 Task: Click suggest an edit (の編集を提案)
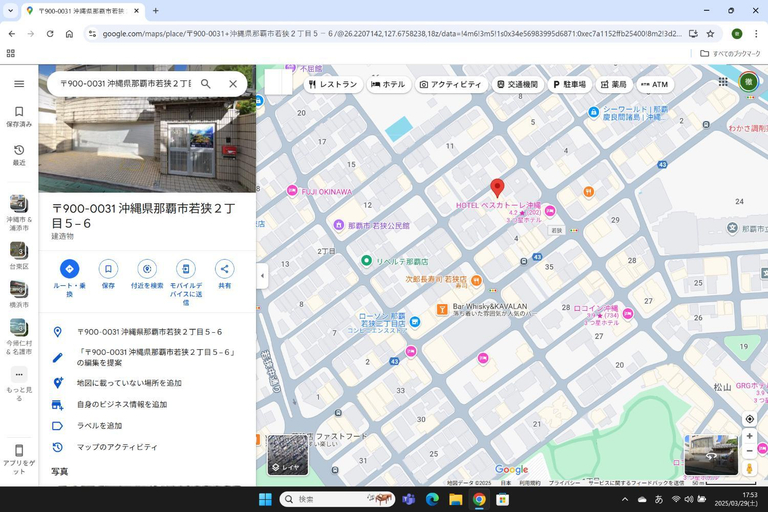147,357
